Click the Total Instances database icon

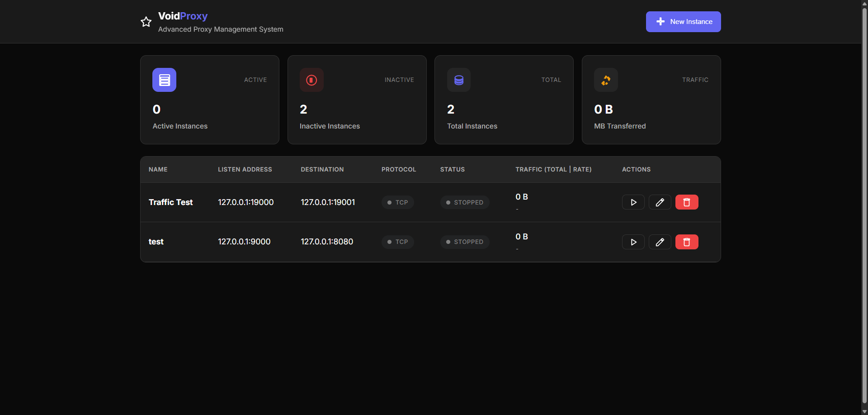(x=458, y=80)
